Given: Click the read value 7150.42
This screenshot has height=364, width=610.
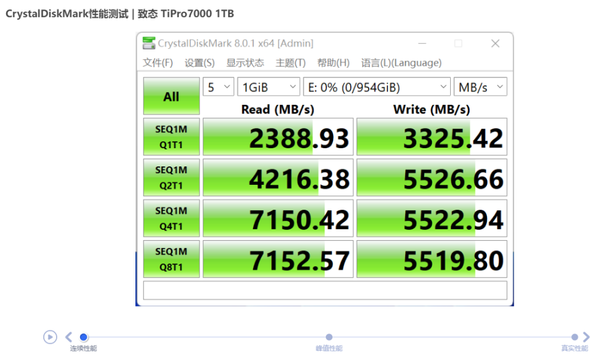Looking at the screenshot, I should pyautogui.click(x=278, y=218).
